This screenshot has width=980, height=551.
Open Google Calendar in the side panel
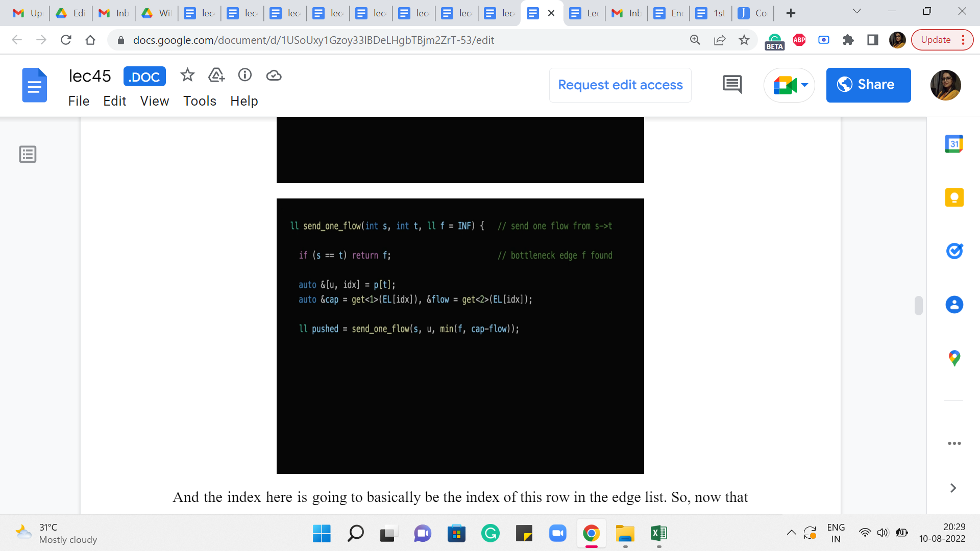(954, 144)
